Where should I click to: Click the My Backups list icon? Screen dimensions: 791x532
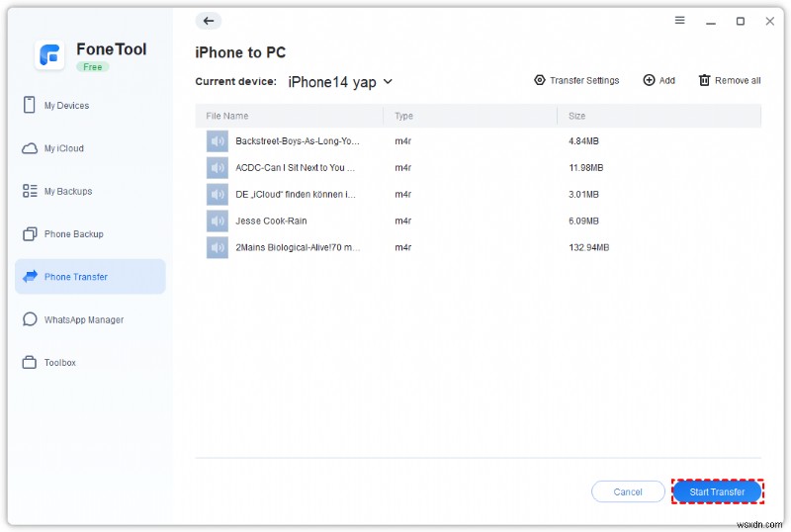click(x=30, y=191)
